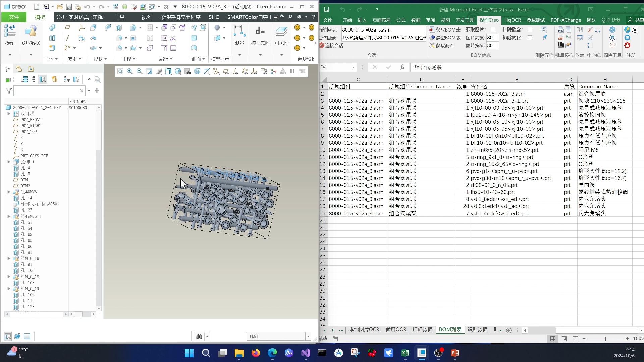644x362 pixels.
Task: Tick the 排除简化 checkbox
Action: [530, 38]
